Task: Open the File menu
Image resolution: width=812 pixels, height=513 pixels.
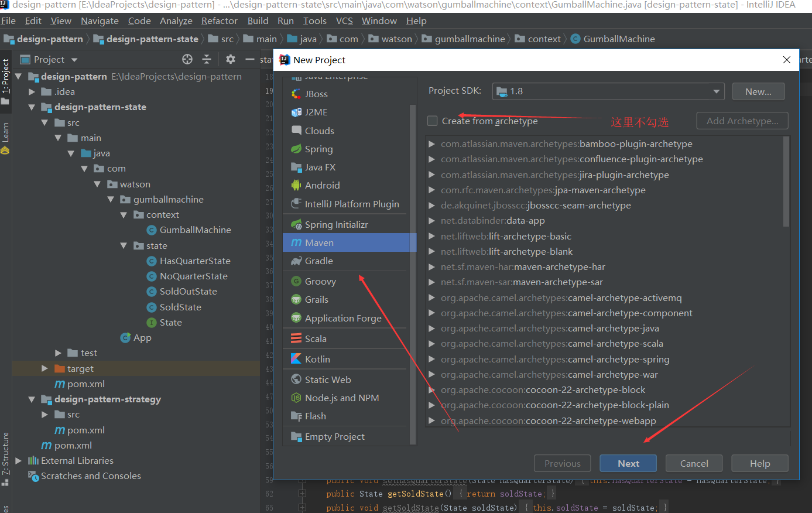Action: click(8, 20)
